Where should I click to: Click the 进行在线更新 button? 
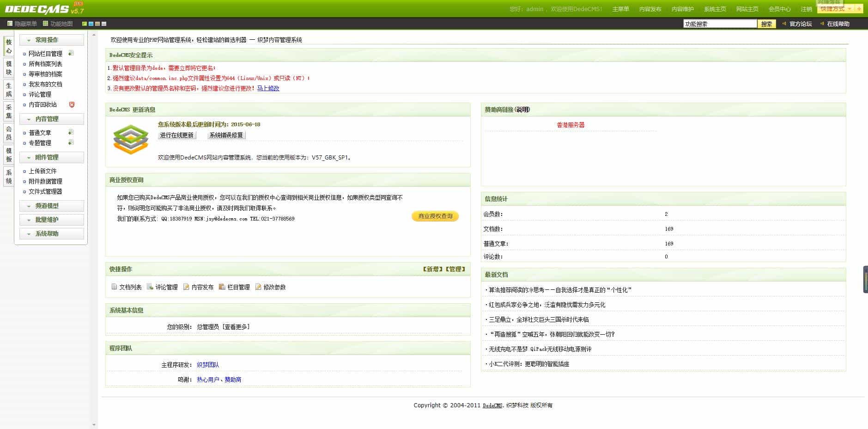coord(177,135)
